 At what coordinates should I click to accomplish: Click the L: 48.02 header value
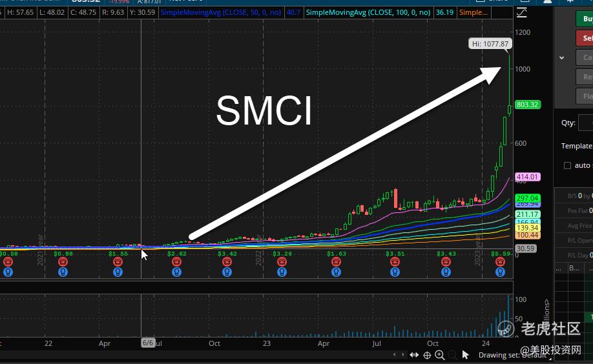[52, 12]
